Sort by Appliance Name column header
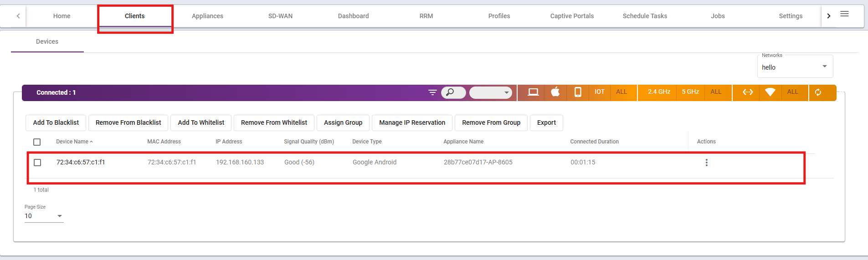Image resolution: width=868 pixels, height=260 pixels. pyautogui.click(x=463, y=142)
